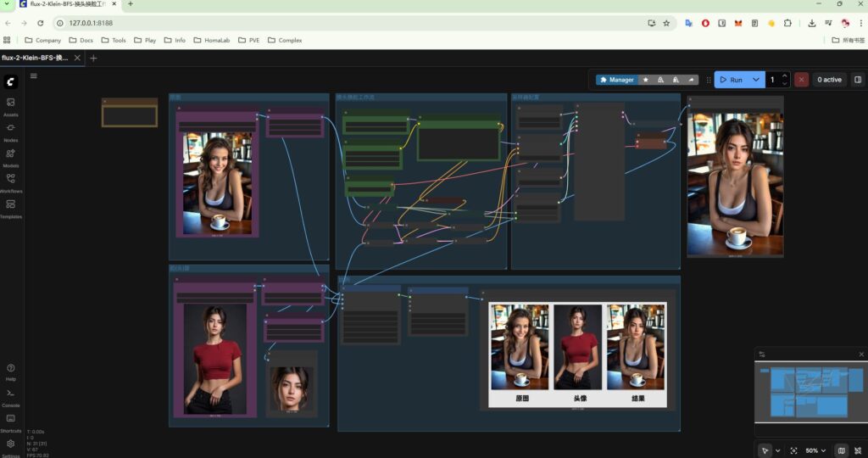This screenshot has height=458, width=868.
Task: Expand the Run button dropdown arrow
Action: coord(755,80)
